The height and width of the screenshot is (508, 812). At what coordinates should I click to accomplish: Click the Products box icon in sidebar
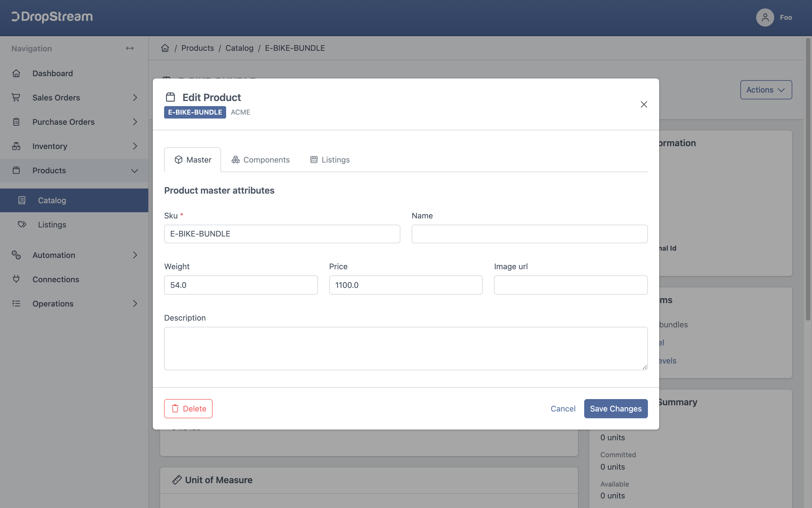[16, 170]
